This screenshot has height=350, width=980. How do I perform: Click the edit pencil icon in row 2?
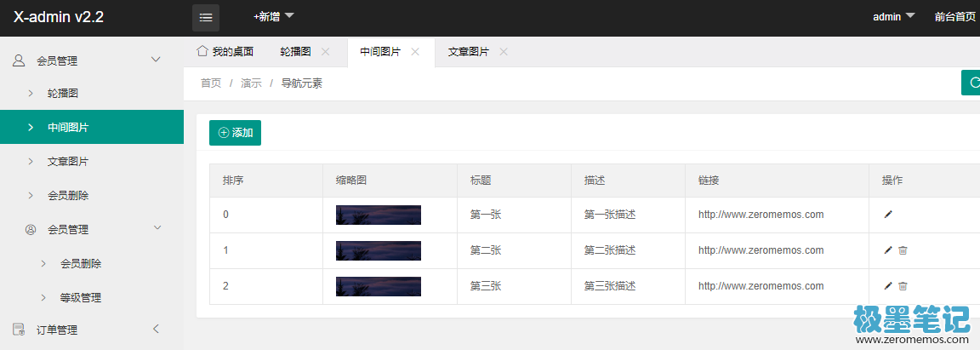coord(888,286)
